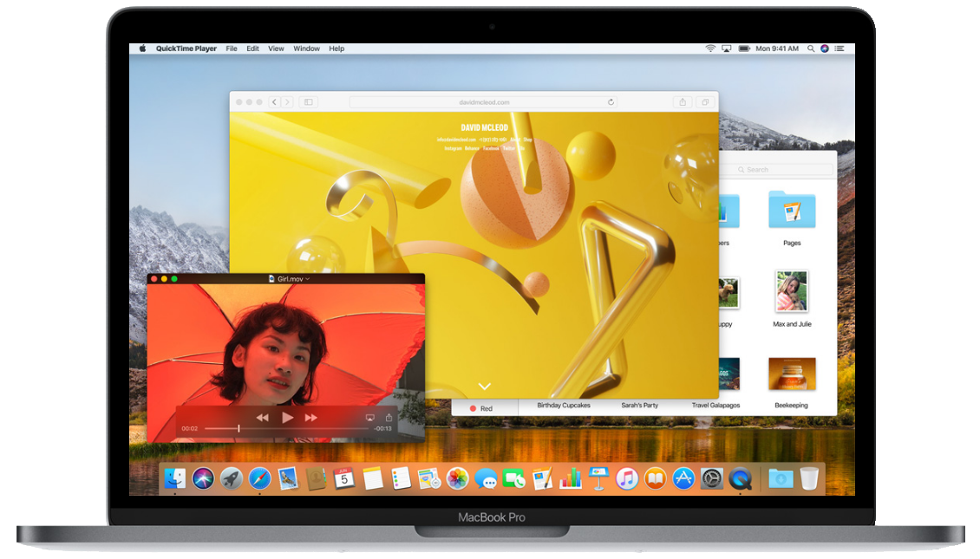The width and height of the screenshot is (980, 559).
Task: Click Safari's back navigation button
Action: pyautogui.click(x=275, y=101)
